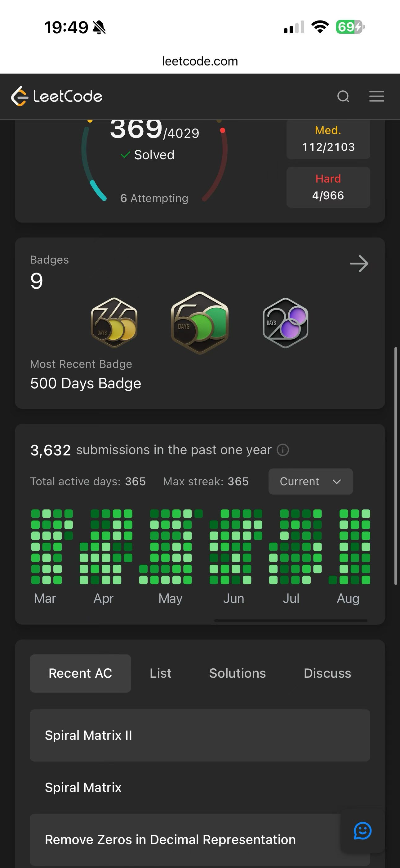Open the hamburger menu icon
The height and width of the screenshot is (868, 400).
click(x=376, y=96)
